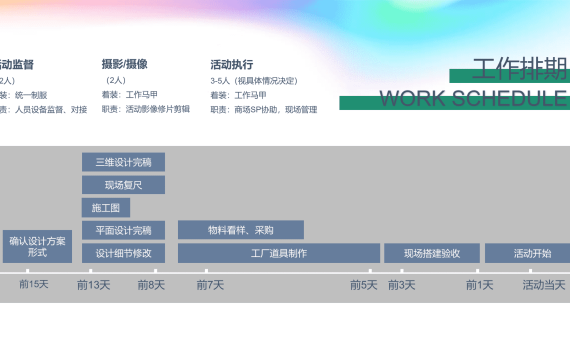Click the 前3天 timeline label
The image size is (570, 360).
[402, 285]
